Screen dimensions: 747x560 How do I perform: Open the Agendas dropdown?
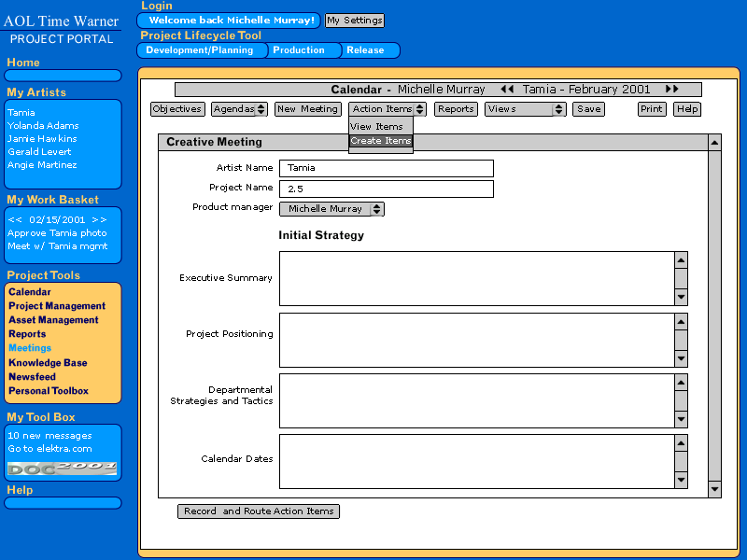coord(240,109)
